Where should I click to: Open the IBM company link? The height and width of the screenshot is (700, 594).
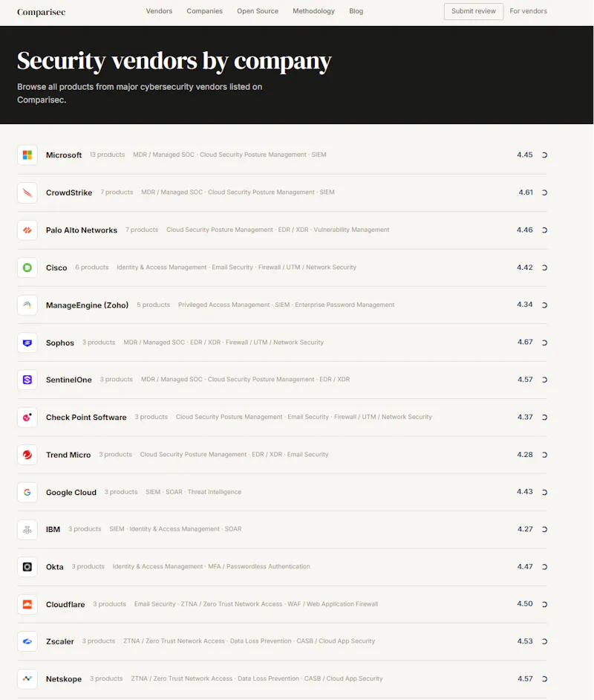[x=53, y=529]
